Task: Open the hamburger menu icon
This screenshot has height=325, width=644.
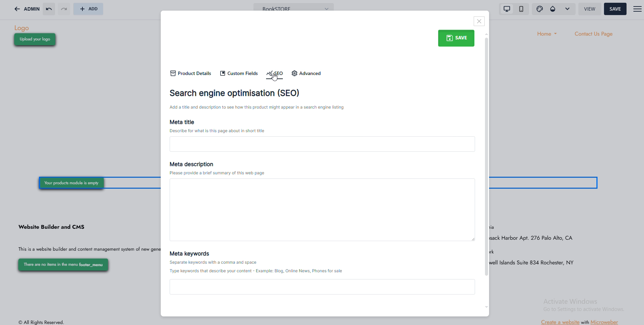Action: tap(637, 9)
